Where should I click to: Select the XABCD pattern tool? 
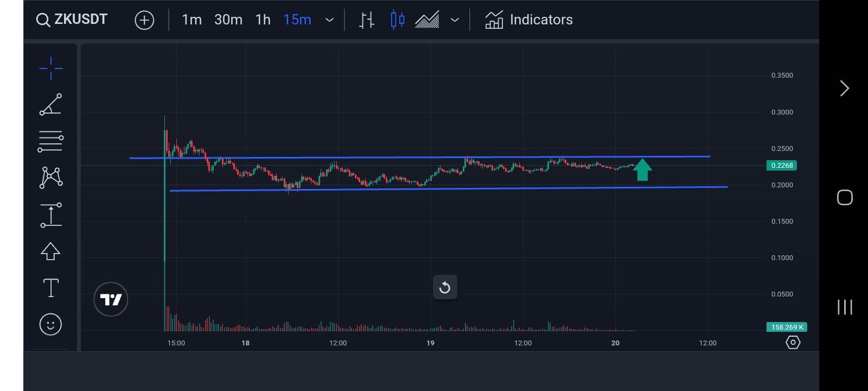coord(51,178)
